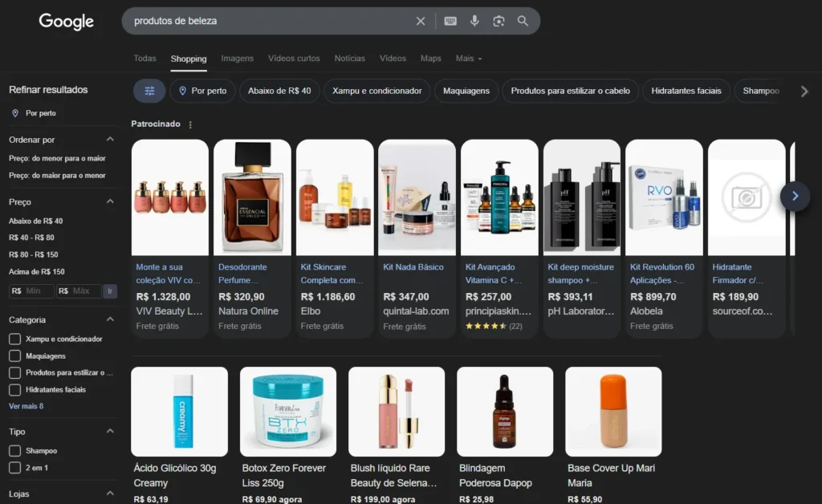Open search by image camera icon
The height and width of the screenshot is (504, 822).
click(498, 21)
